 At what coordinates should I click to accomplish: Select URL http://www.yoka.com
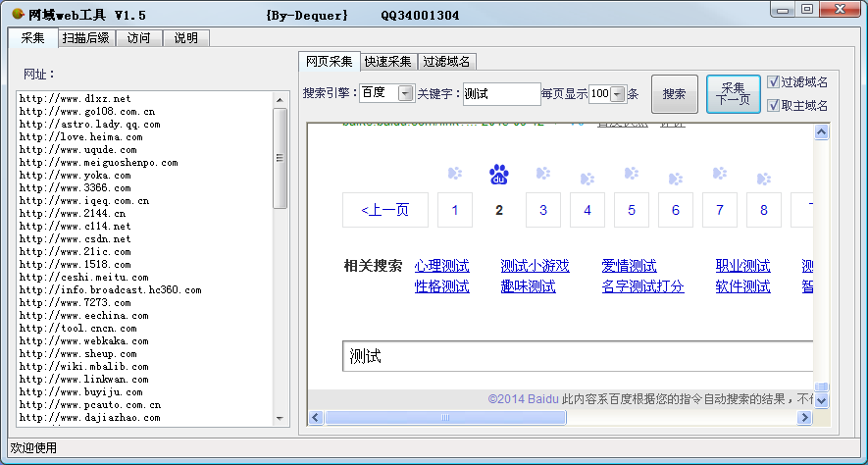pyautogui.click(x=76, y=175)
